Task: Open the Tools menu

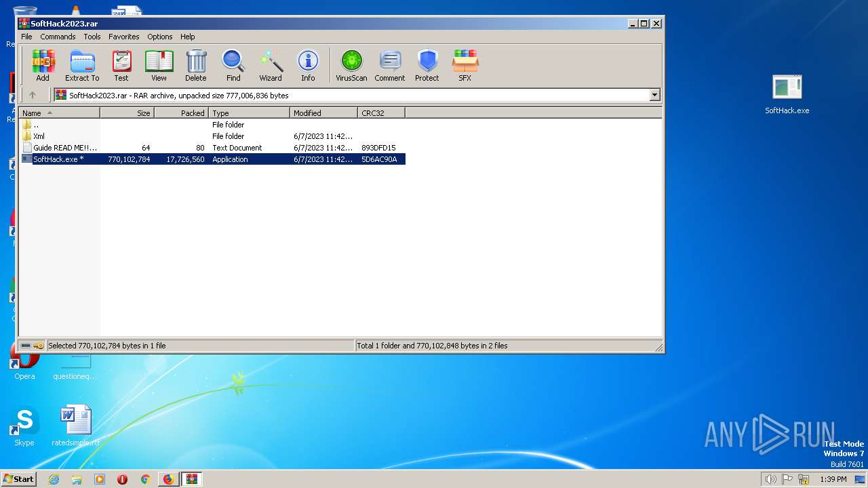Action: tap(92, 37)
